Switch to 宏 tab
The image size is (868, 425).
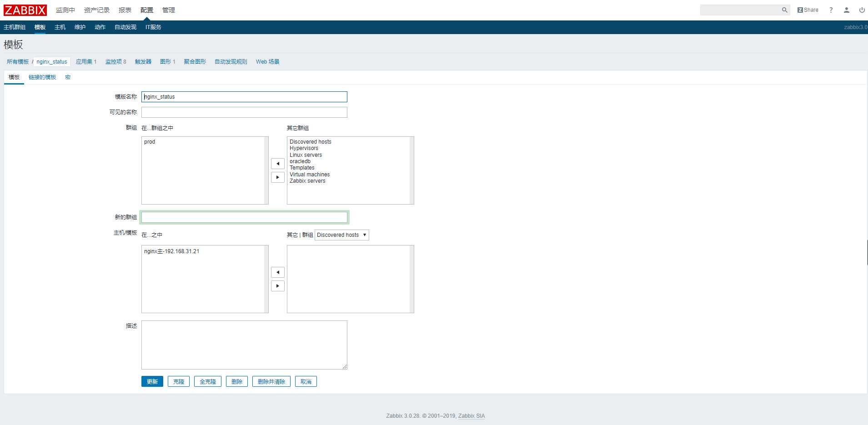click(68, 77)
